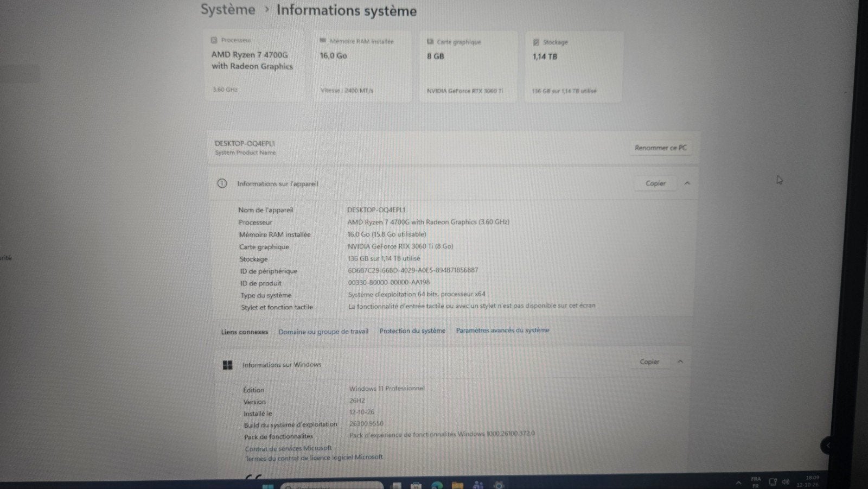Click the Processeur card icon

click(214, 40)
